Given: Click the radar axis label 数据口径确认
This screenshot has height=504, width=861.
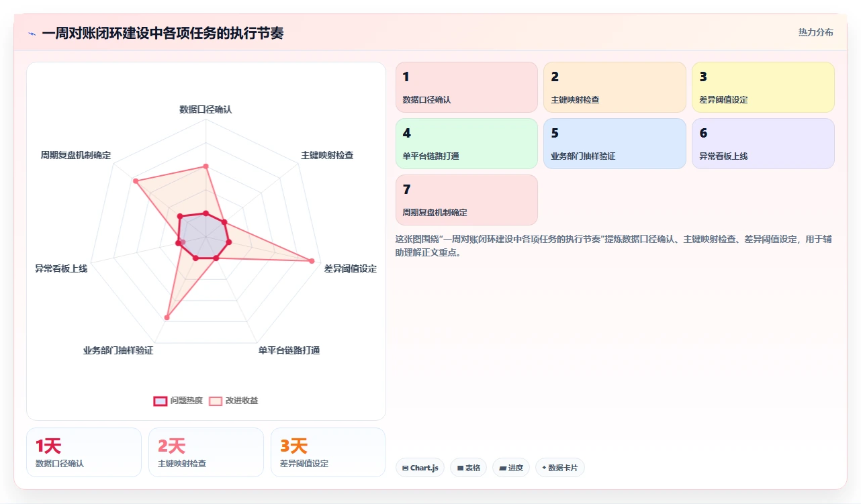Looking at the screenshot, I should (x=206, y=109).
